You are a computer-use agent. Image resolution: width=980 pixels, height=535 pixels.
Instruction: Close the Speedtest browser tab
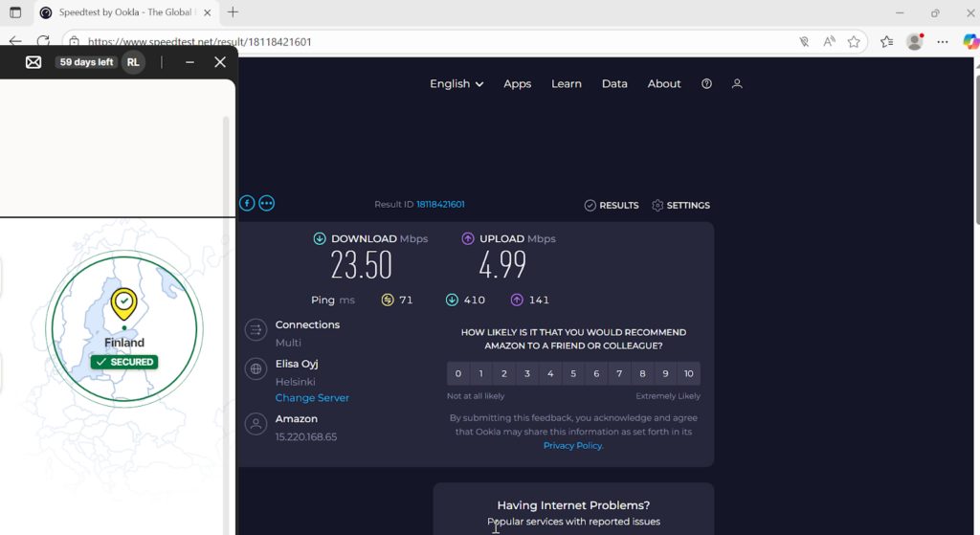[208, 12]
